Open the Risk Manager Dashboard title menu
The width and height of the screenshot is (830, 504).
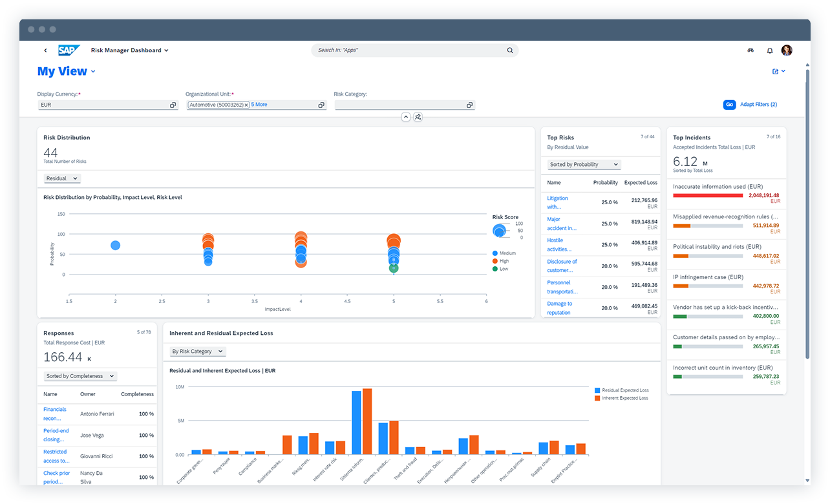[x=129, y=50]
